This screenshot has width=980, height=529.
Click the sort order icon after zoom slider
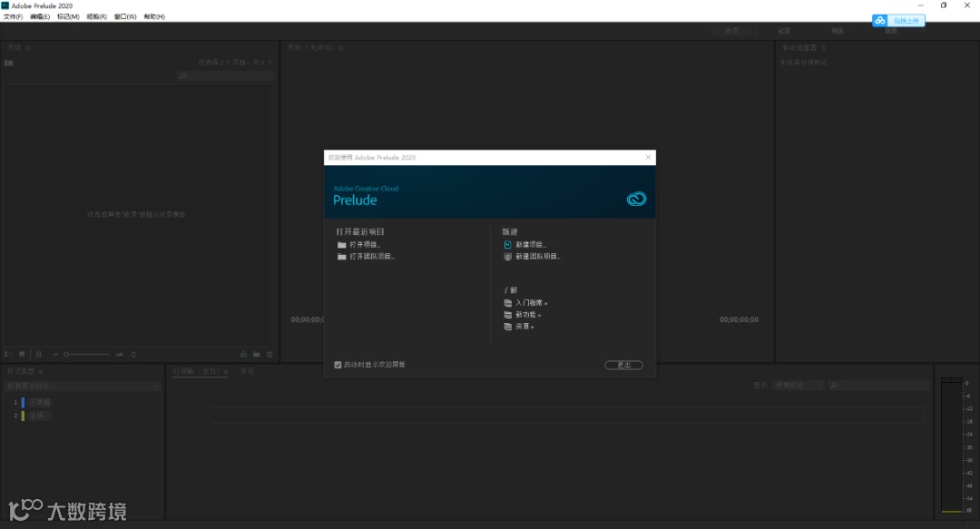tap(133, 355)
